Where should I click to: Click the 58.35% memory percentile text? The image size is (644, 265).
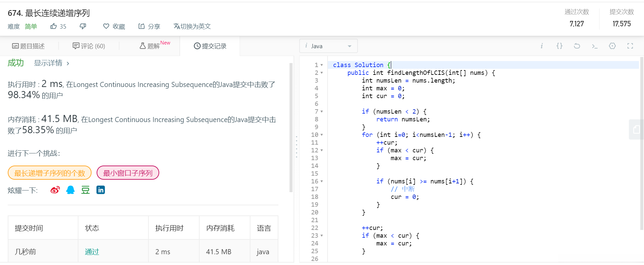click(x=38, y=130)
